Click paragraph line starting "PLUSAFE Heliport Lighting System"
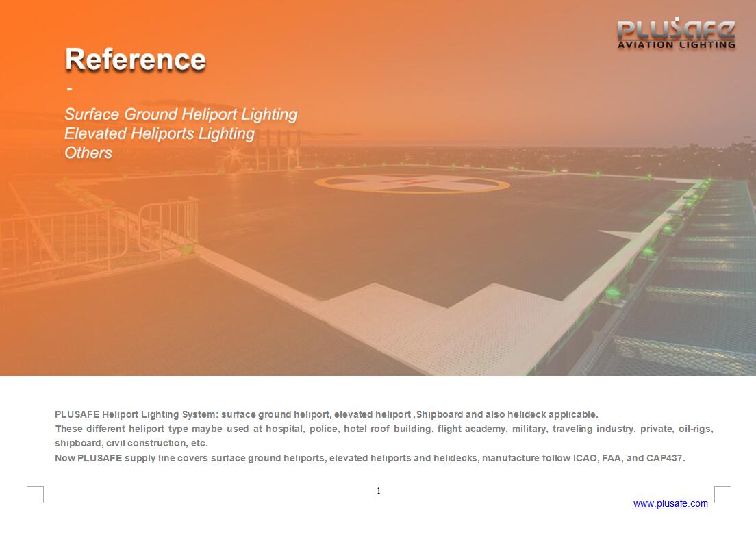This screenshot has width=756, height=534. pyautogui.click(x=327, y=414)
